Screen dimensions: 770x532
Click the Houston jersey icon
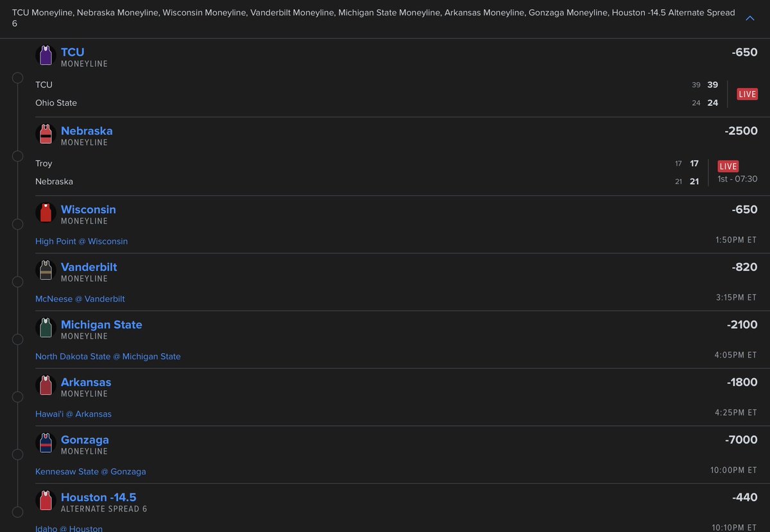coord(46,501)
